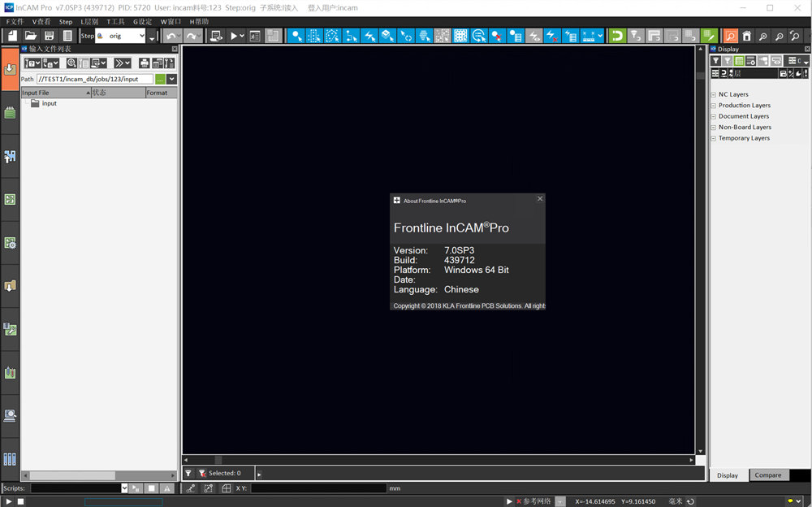Click the Path input field
The image size is (812, 507).
pyautogui.click(x=95, y=80)
